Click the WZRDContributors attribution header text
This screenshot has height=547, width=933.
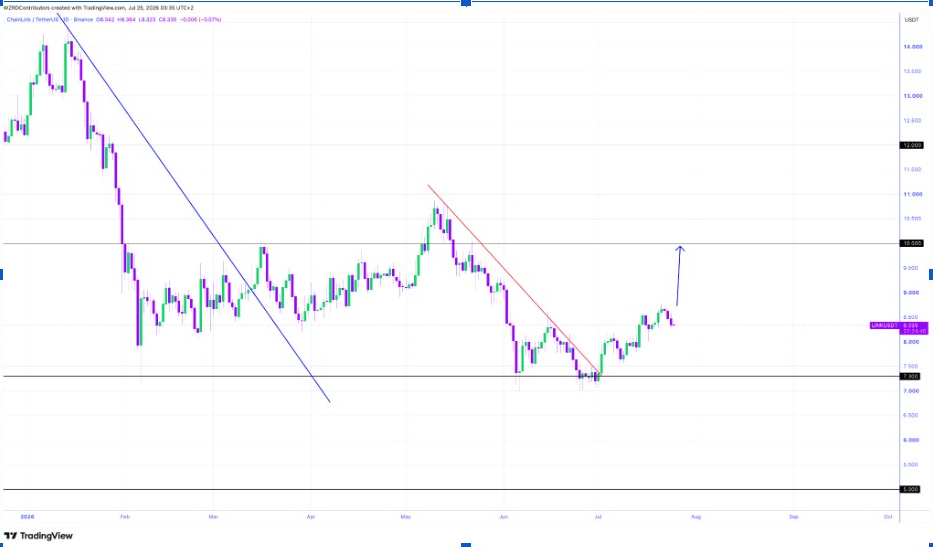(98, 8)
